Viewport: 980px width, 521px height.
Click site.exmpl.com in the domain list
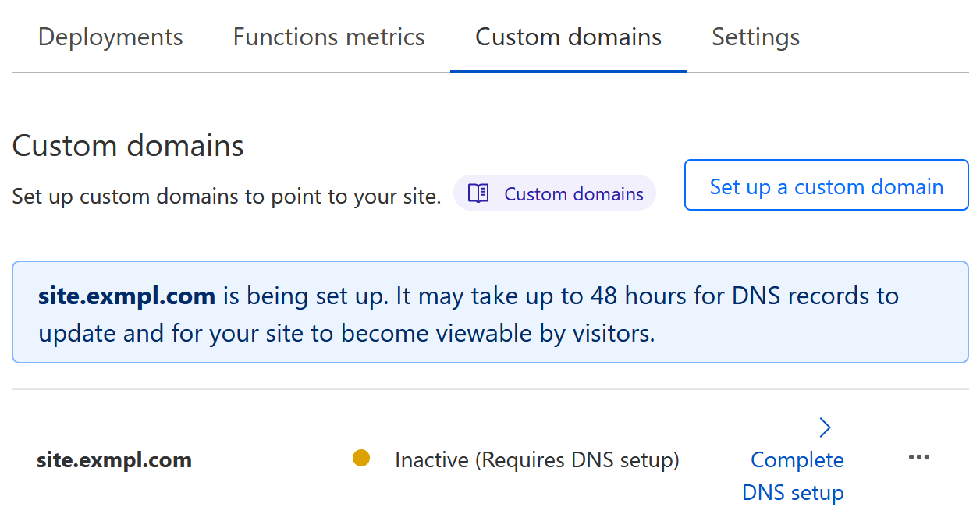[114, 459]
